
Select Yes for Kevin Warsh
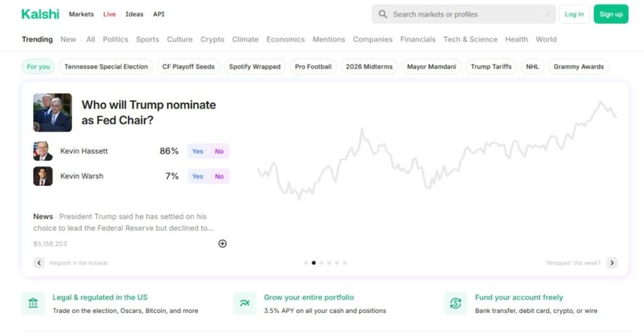197,176
